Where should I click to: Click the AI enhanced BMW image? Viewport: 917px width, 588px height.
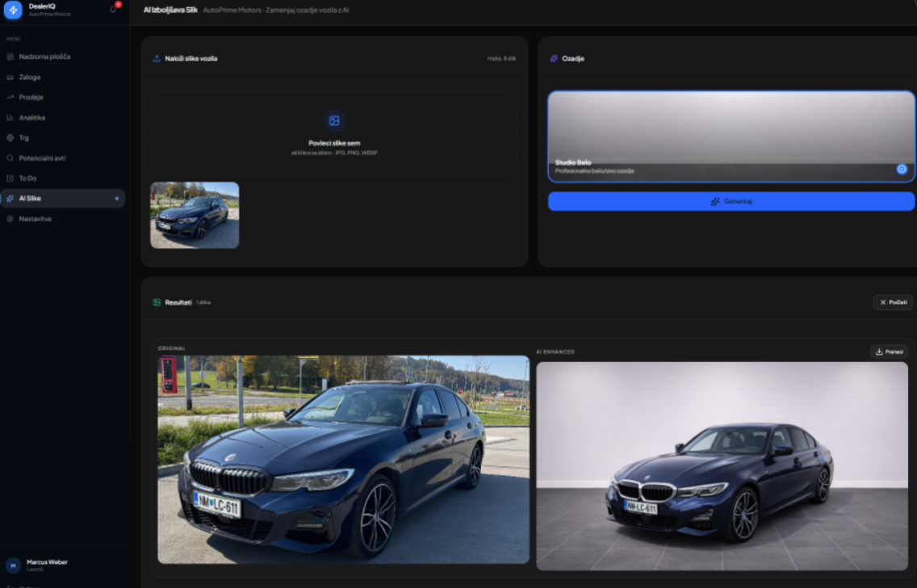(x=722, y=465)
